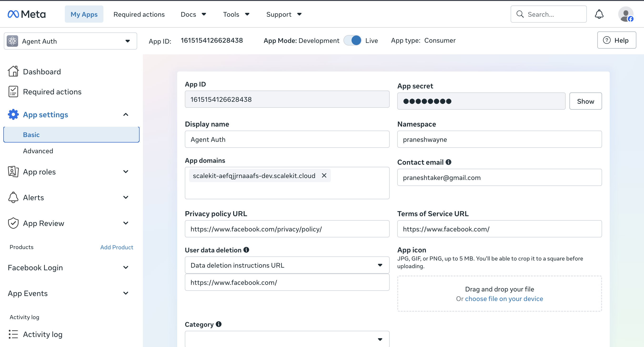
Task: Click the Consumer app type text
Action: click(440, 40)
